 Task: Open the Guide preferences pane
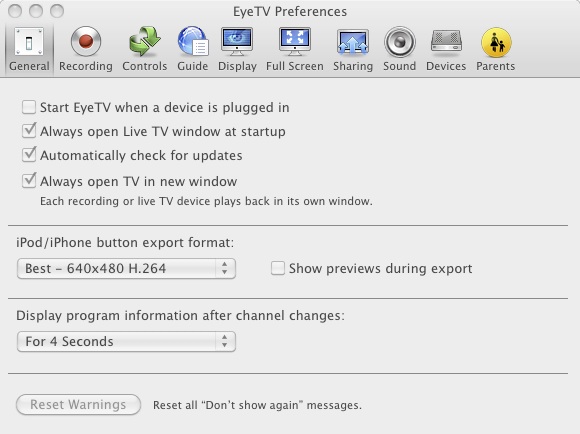tap(193, 50)
